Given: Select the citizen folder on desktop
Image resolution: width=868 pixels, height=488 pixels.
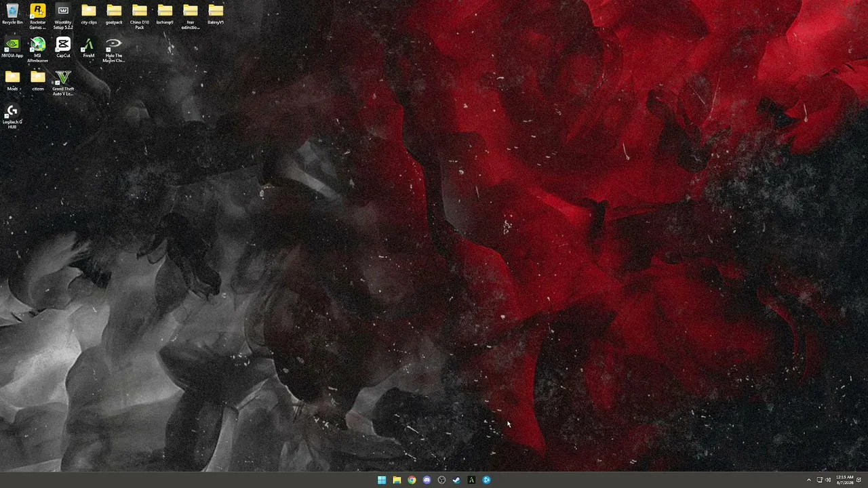Looking at the screenshot, I should (x=38, y=81).
